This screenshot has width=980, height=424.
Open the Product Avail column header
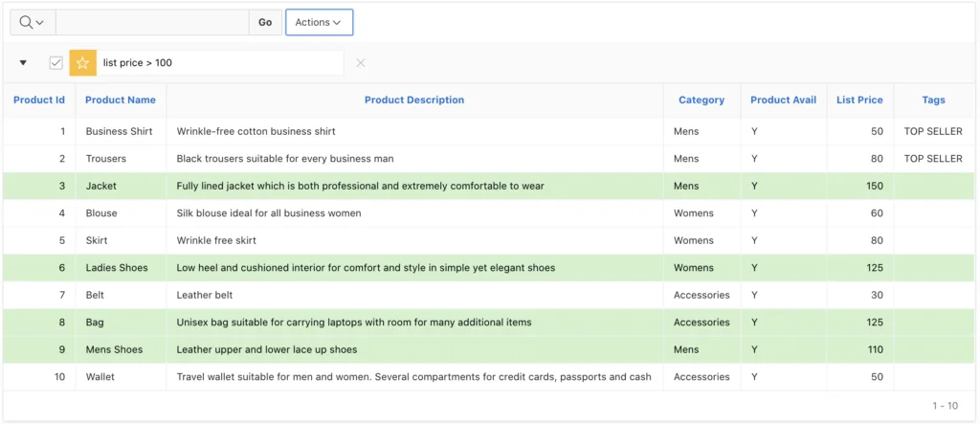tap(783, 100)
